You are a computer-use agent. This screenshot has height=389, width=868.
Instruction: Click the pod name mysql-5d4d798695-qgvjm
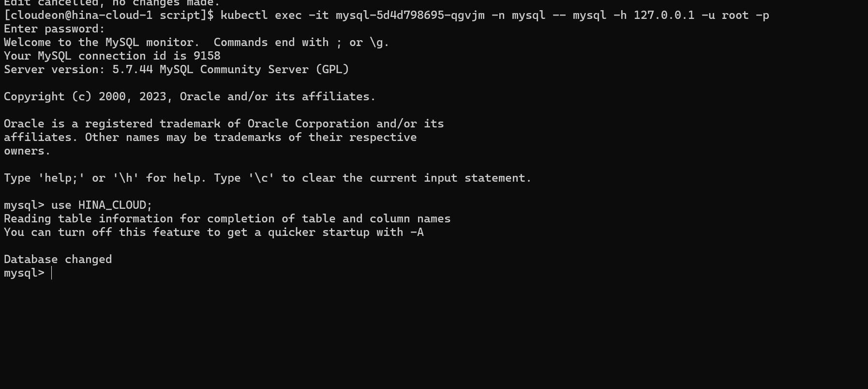click(x=410, y=16)
